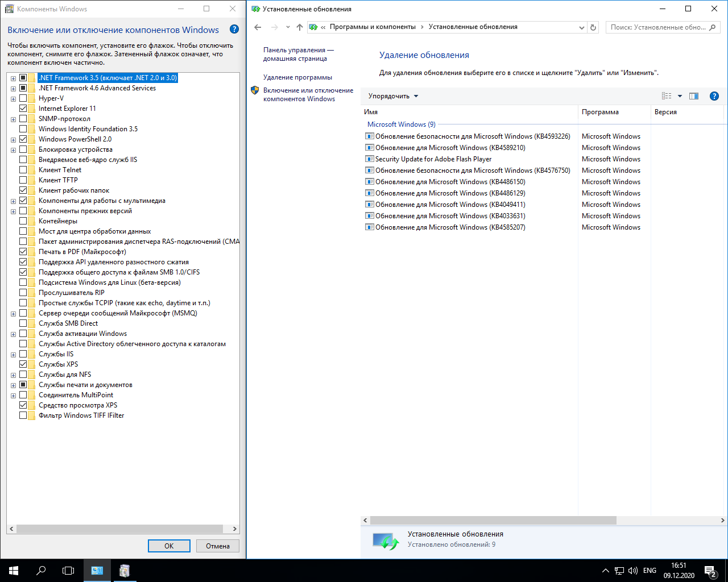Click help icon in Installed Updates toolbar

click(x=714, y=96)
